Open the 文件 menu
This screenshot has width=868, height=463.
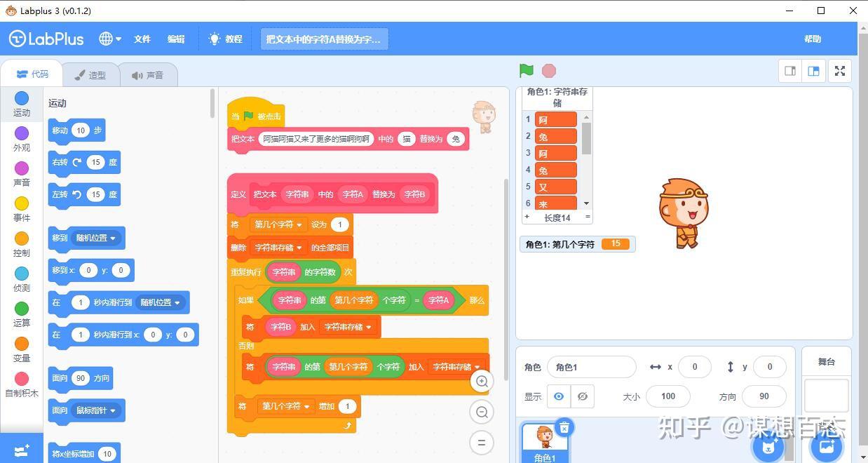142,39
